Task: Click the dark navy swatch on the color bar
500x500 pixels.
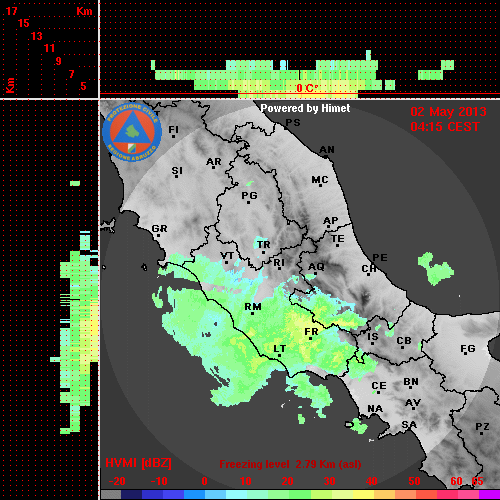Action: point(131,494)
